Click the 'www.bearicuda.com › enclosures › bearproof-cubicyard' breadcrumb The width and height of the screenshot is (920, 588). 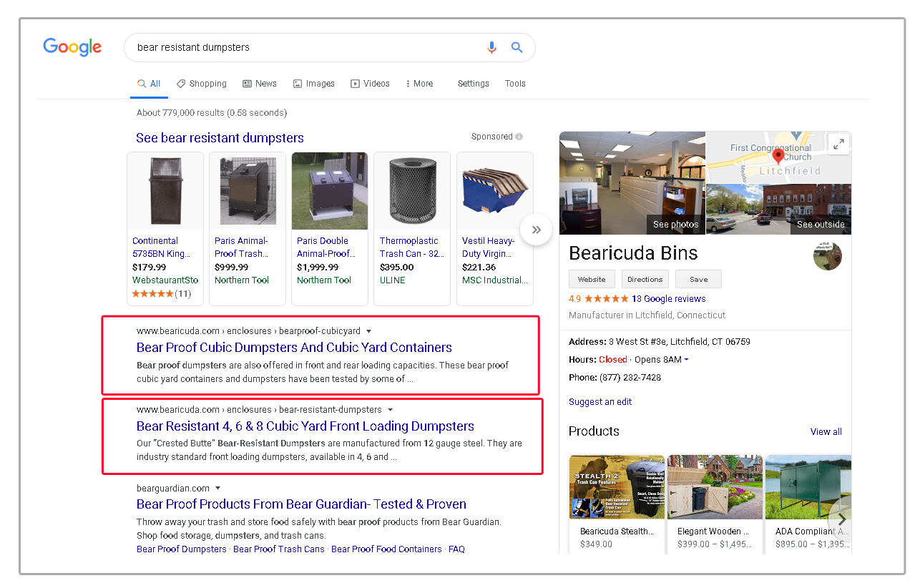pyautogui.click(x=249, y=331)
